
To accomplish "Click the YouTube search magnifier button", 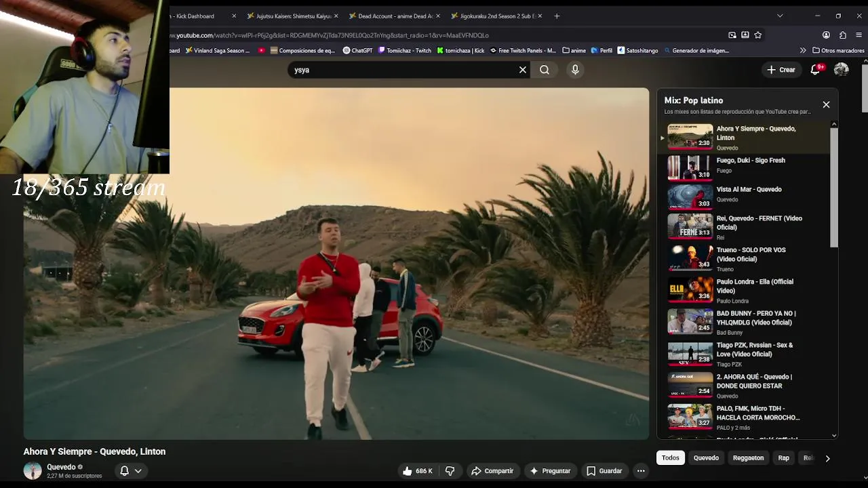I will (545, 70).
